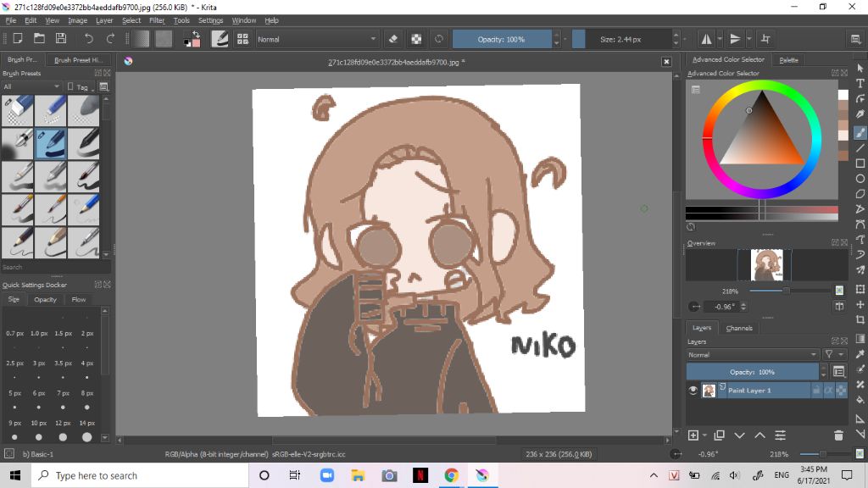Viewport: 868px width, 488px height.
Task: Open the brush preset chooser grid icon
Action: click(x=242, y=39)
